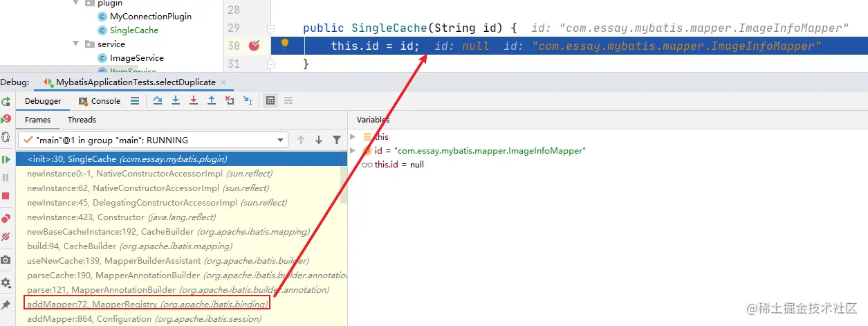868x326 pixels.
Task: Select next frame down arrow
Action: [x=319, y=140]
